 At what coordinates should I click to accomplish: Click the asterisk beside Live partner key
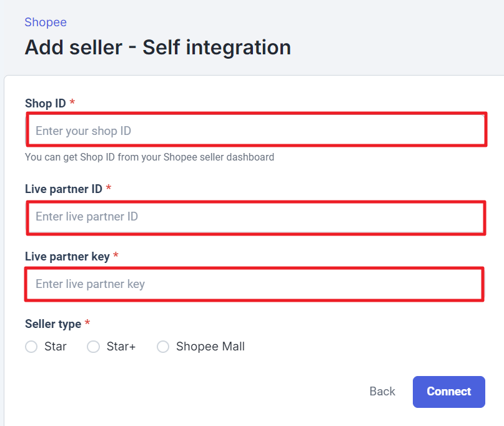[x=116, y=255]
